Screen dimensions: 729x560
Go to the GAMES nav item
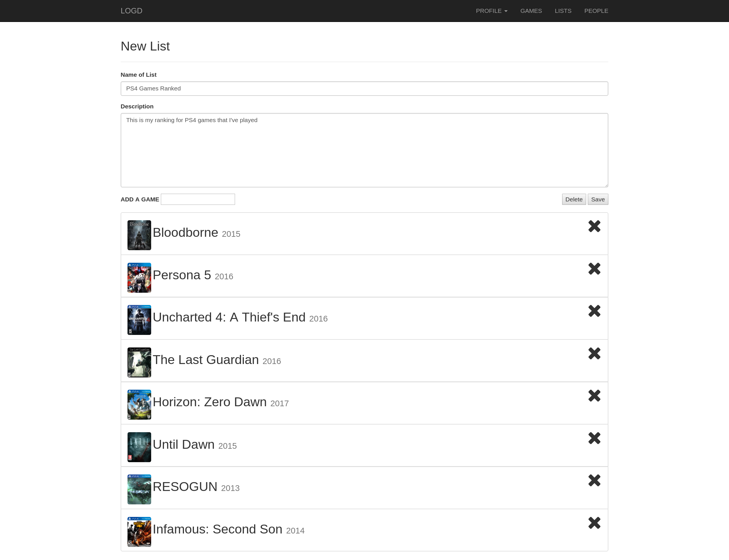pyautogui.click(x=531, y=11)
